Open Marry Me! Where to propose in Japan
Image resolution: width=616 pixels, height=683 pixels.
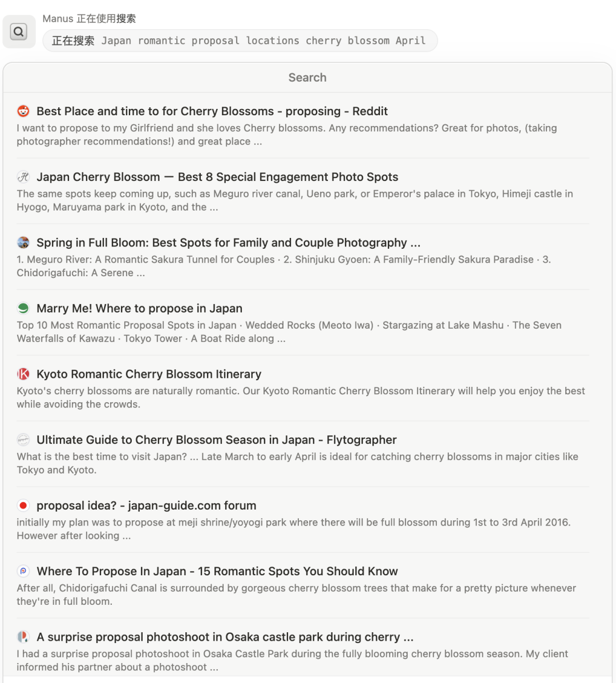(x=139, y=308)
